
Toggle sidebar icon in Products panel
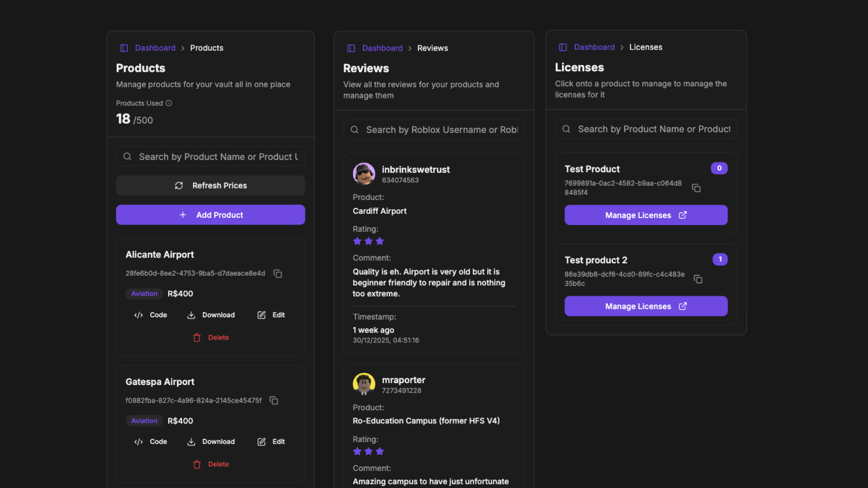124,48
